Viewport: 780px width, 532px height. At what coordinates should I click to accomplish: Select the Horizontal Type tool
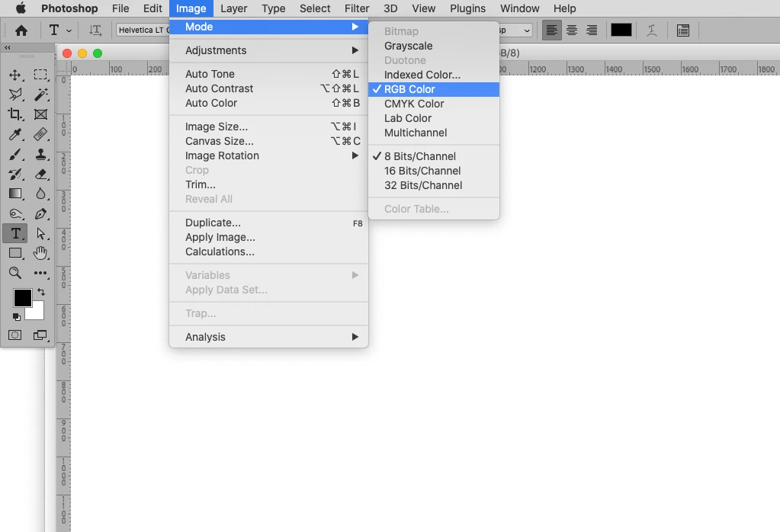pos(15,233)
